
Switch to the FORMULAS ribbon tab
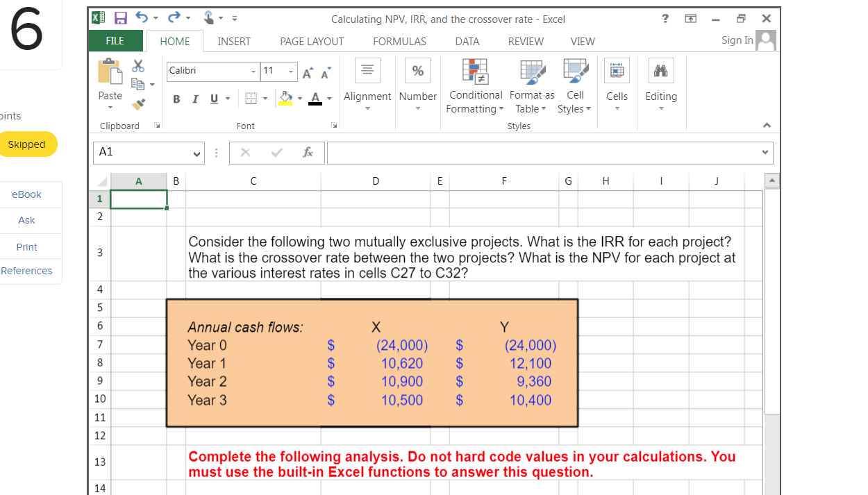(399, 42)
